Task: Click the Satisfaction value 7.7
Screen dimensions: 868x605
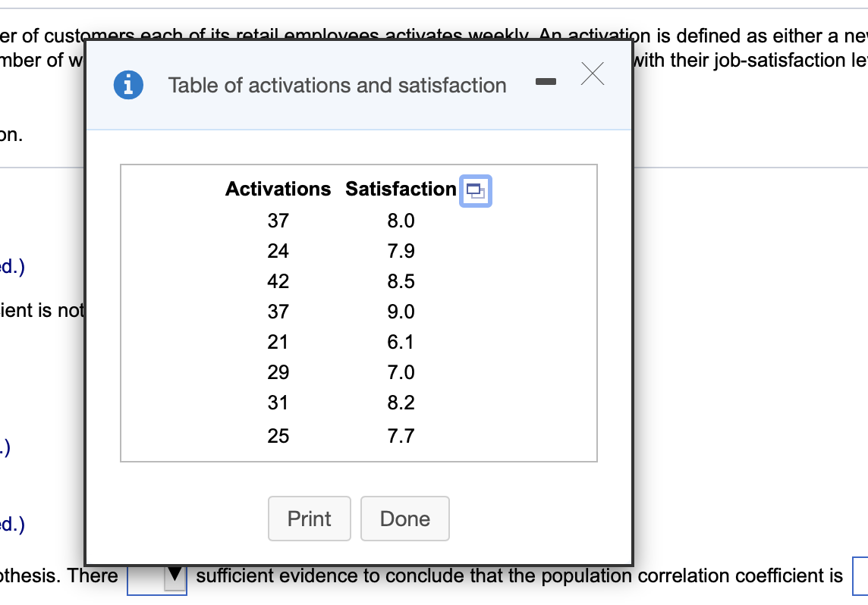Action: 401,436
